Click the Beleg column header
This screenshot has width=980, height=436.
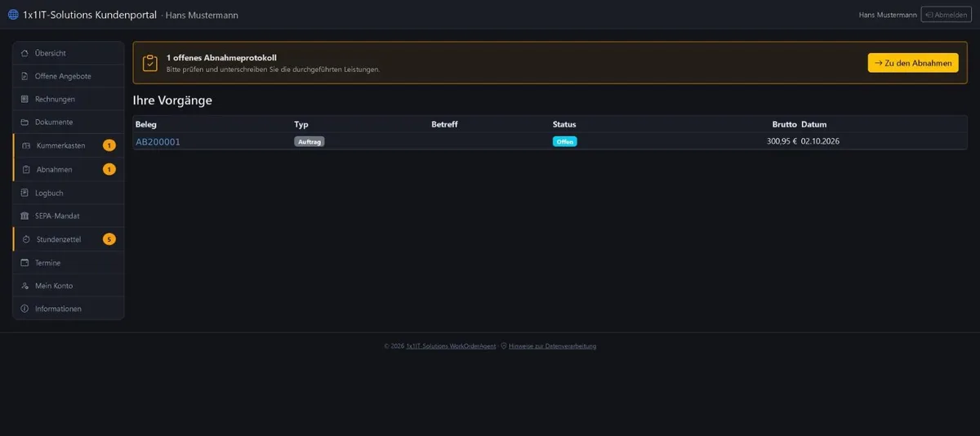(x=146, y=125)
